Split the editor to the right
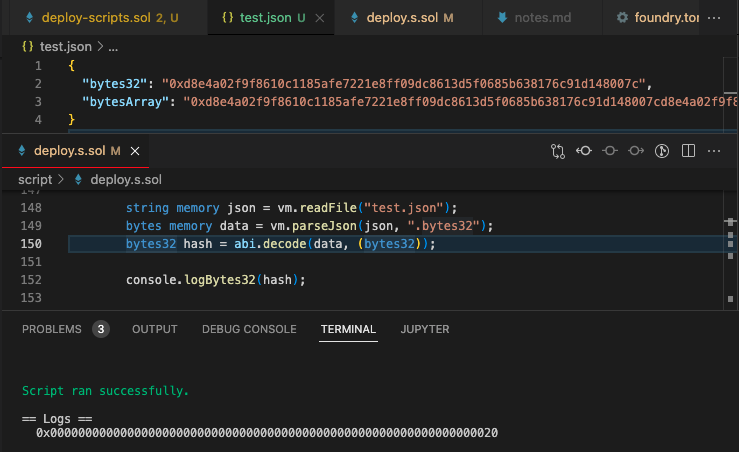This screenshot has height=452, width=739. 688,151
